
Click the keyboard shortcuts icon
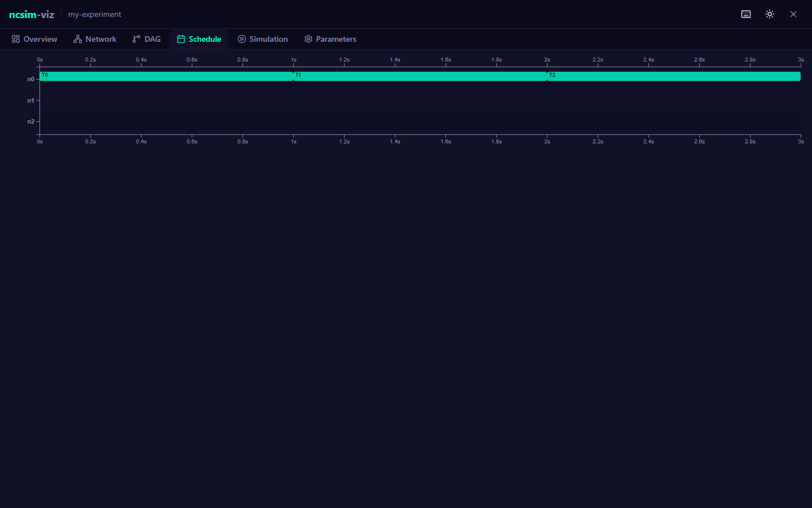(745, 14)
